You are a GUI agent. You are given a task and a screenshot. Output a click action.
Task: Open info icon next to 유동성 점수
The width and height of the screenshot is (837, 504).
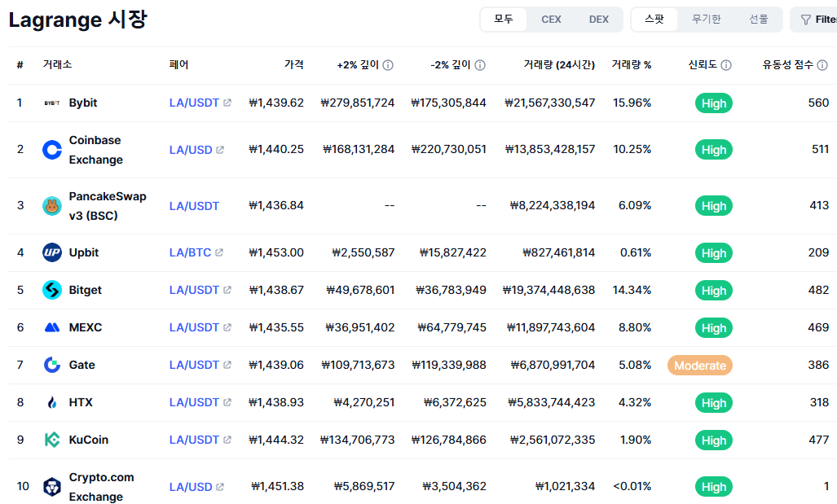point(822,65)
